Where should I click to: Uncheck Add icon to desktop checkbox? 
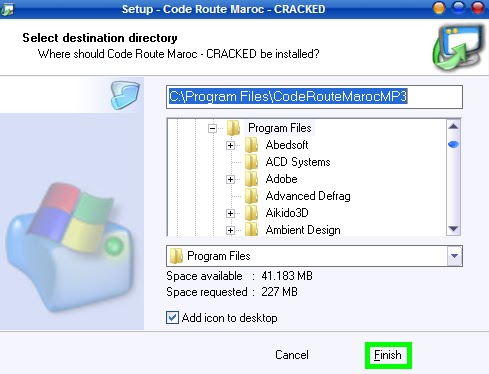pyautogui.click(x=172, y=318)
